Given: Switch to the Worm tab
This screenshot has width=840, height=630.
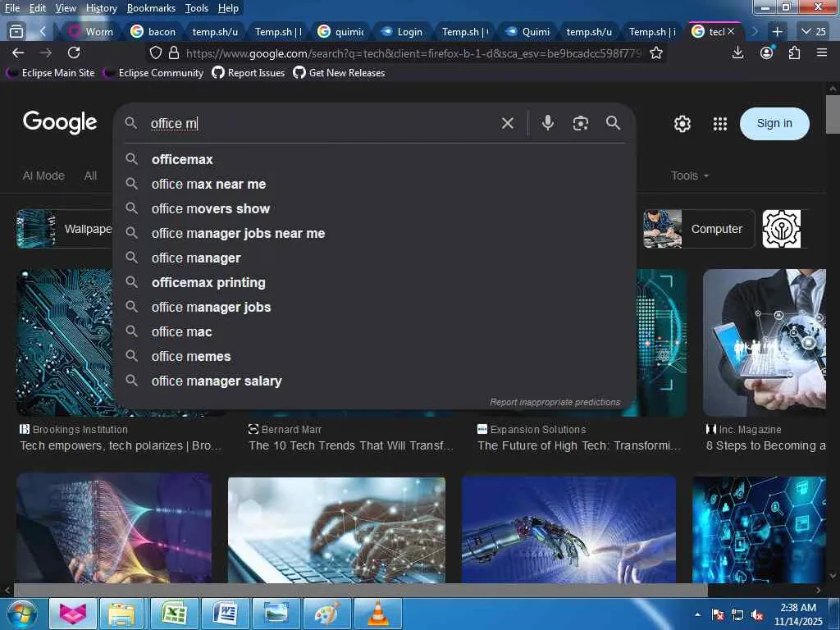Looking at the screenshot, I should click(x=91, y=32).
